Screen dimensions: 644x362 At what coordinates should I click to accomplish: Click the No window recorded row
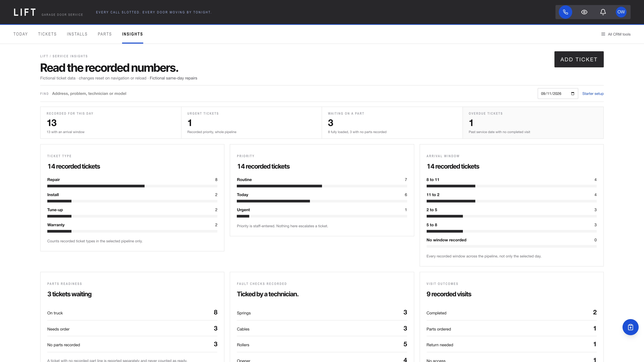click(512, 243)
